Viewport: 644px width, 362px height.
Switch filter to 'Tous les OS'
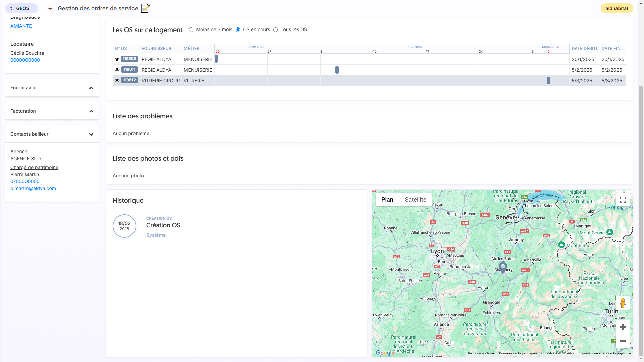(276, 29)
